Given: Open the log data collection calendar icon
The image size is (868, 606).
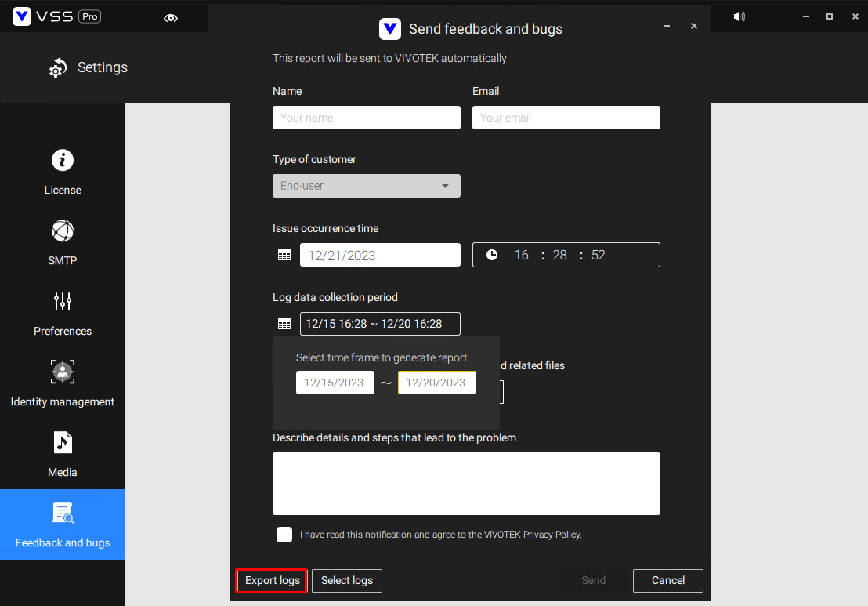Looking at the screenshot, I should click(x=284, y=323).
